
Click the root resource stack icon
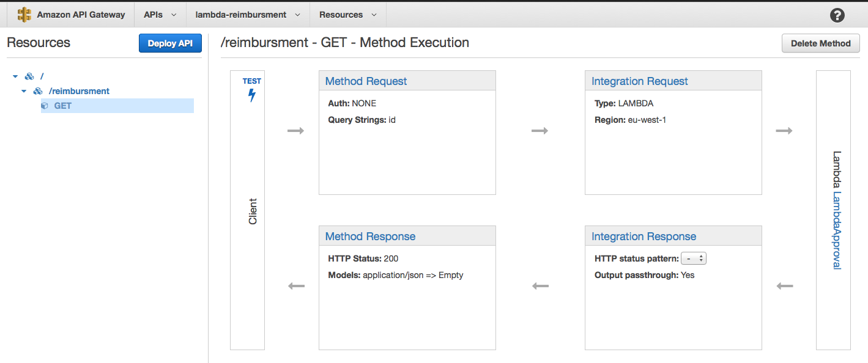point(29,76)
